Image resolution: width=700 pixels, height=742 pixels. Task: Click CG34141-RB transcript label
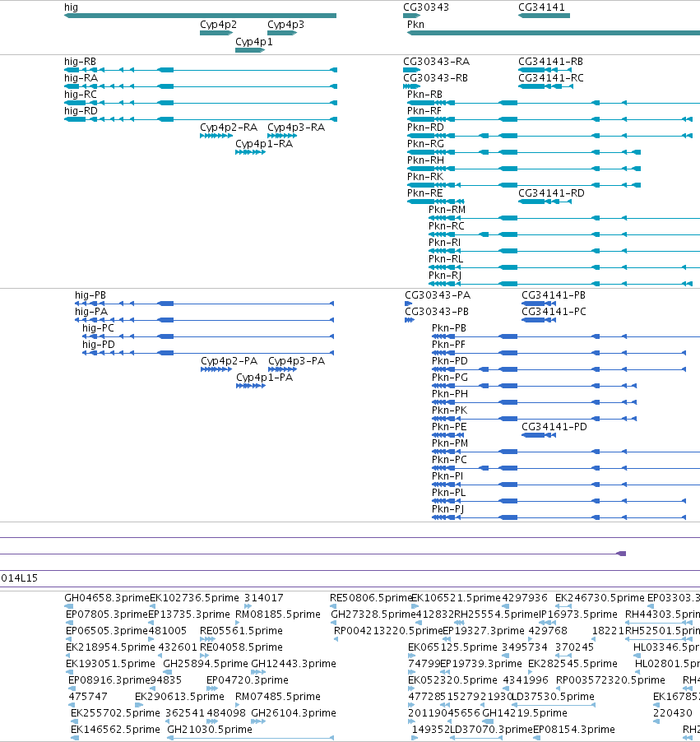[x=550, y=62]
